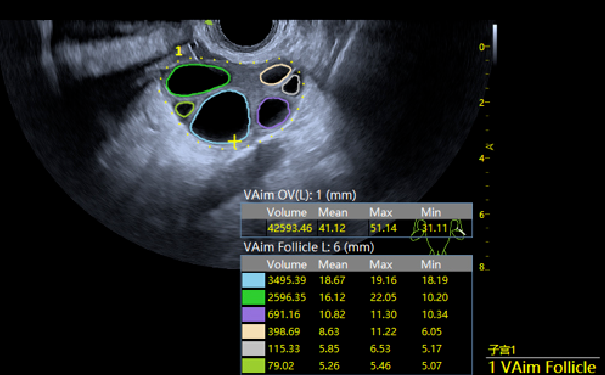The height and width of the screenshot is (375, 605).
Task: Click the grayscale bar beside depth scale
Action: click(495, 43)
